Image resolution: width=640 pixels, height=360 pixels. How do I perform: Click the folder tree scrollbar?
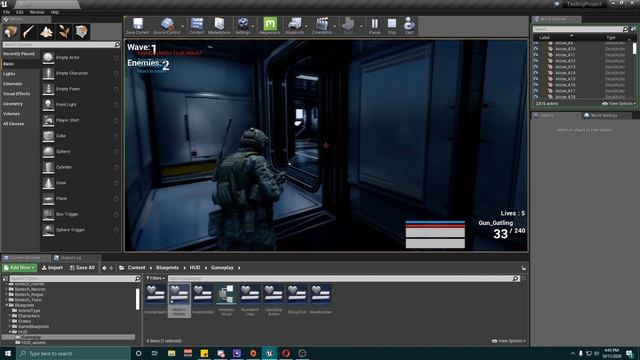point(137,299)
